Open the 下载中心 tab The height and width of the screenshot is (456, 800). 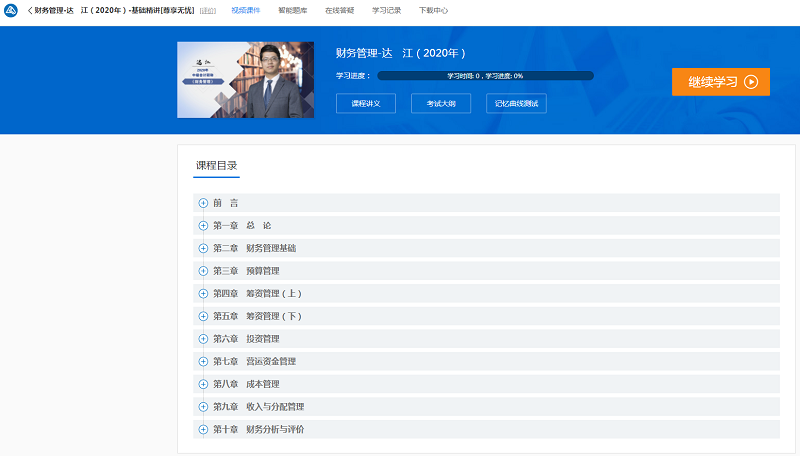coord(433,10)
